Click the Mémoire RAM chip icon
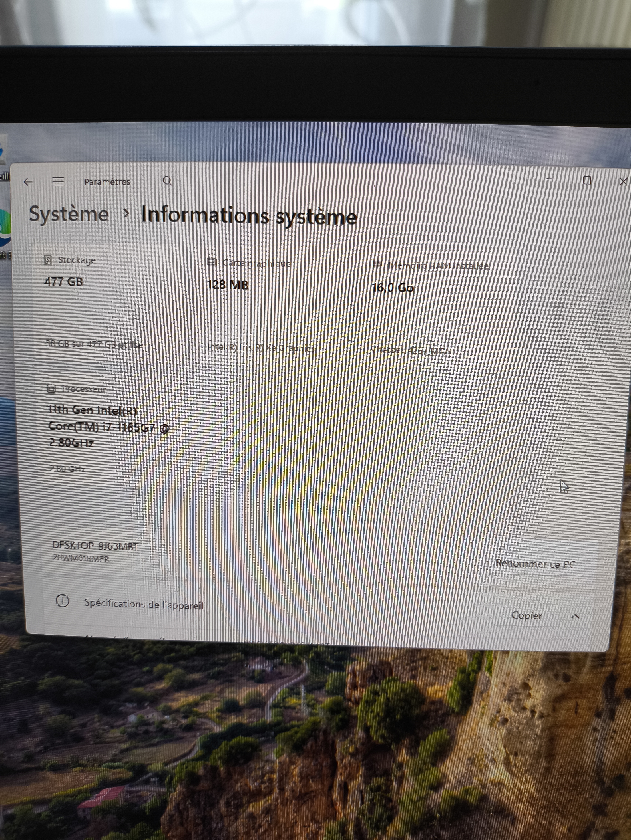The image size is (631, 840). click(377, 264)
